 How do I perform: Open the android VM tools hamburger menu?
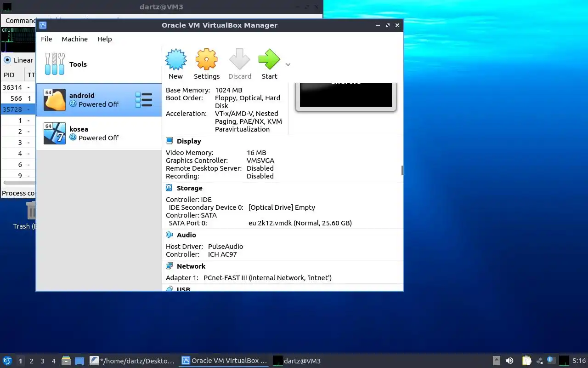pos(144,100)
